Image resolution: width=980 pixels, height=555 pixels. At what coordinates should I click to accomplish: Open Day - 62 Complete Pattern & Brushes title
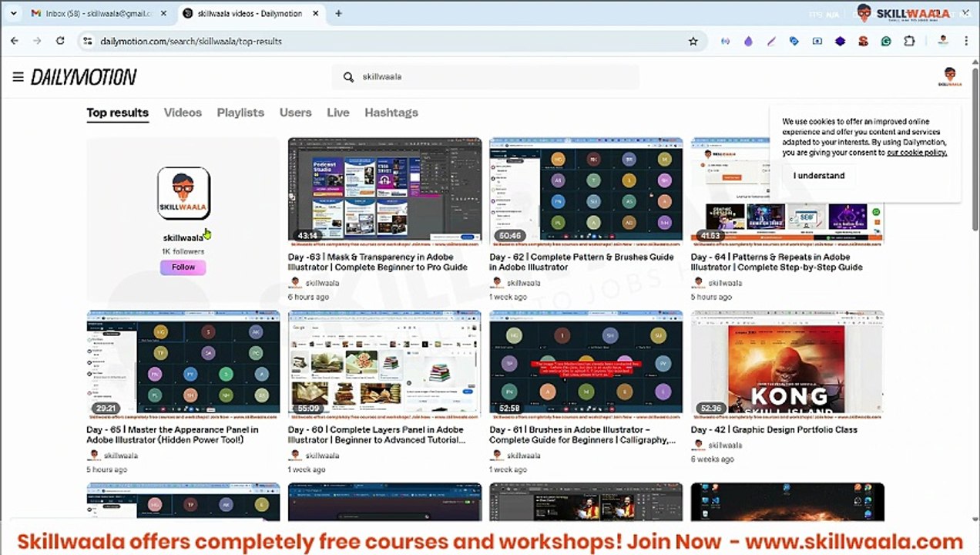coord(582,262)
